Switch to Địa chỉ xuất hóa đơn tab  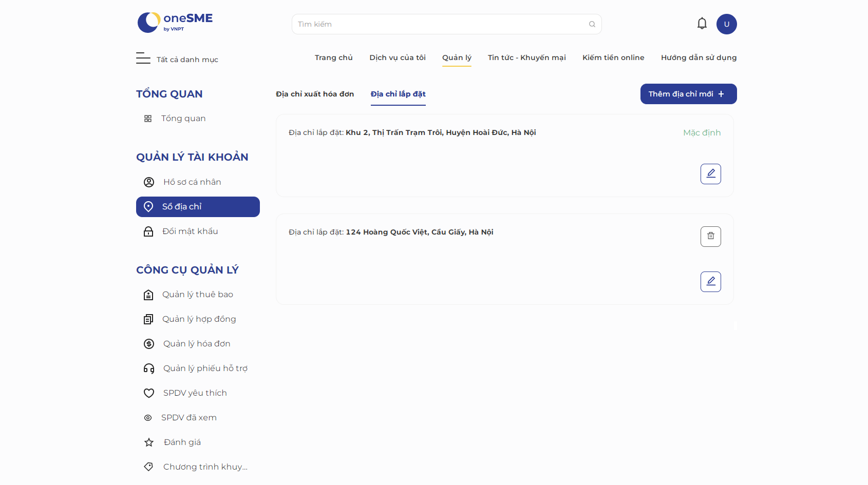(x=315, y=94)
